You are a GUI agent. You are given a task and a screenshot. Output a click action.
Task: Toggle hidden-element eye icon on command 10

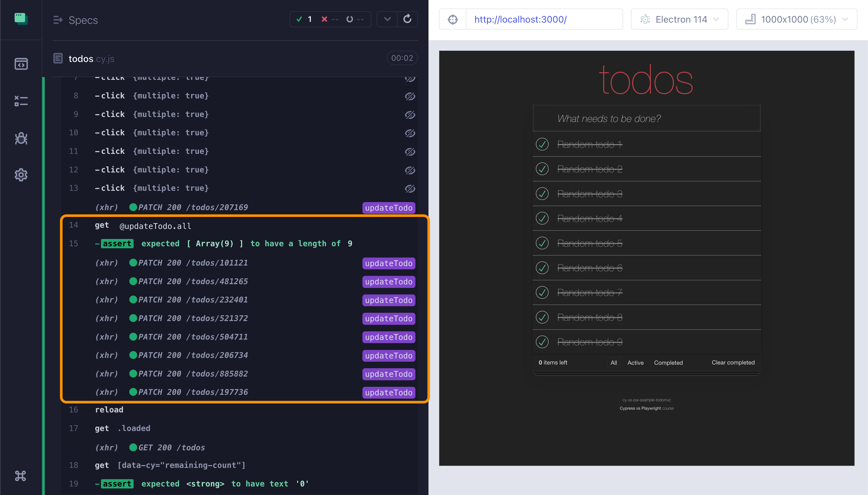(410, 133)
